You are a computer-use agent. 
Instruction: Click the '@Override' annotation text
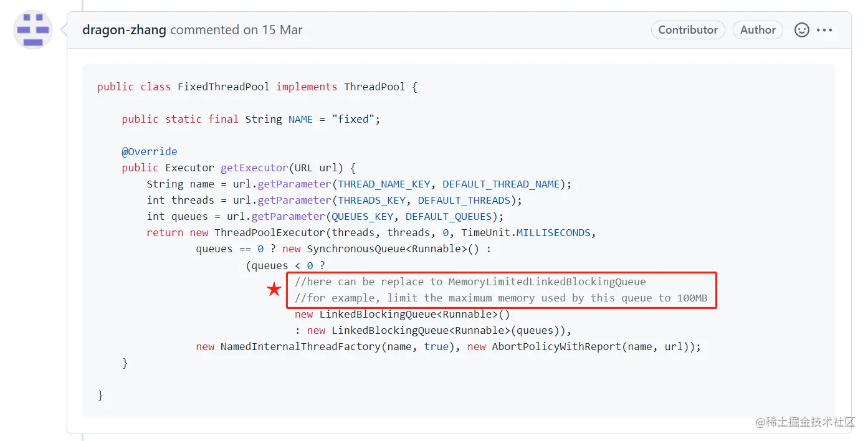(x=150, y=151)
